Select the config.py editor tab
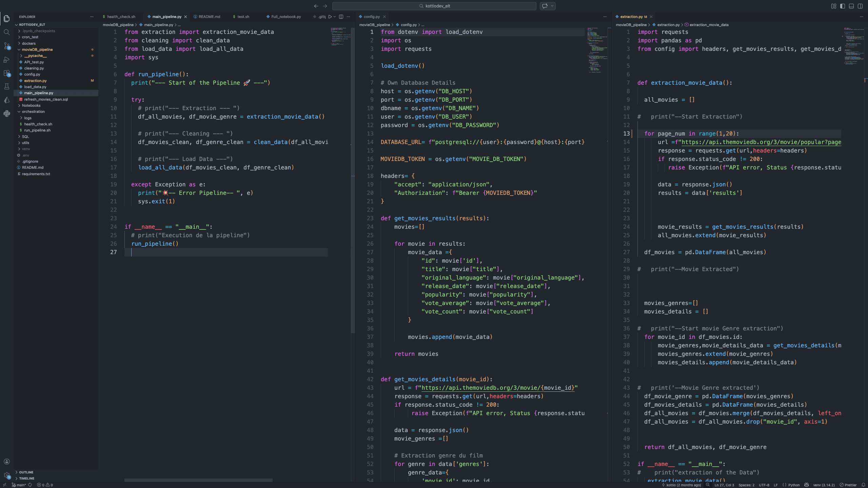This screenshot has width=868, height=488. click(372, 17)
